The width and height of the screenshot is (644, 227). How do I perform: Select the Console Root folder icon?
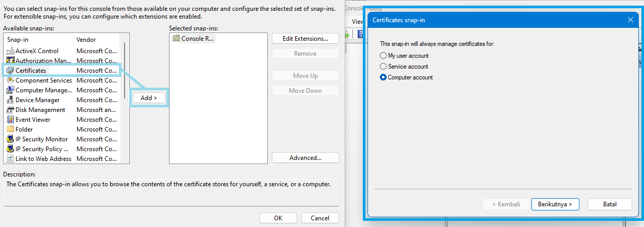click(176, 39)
